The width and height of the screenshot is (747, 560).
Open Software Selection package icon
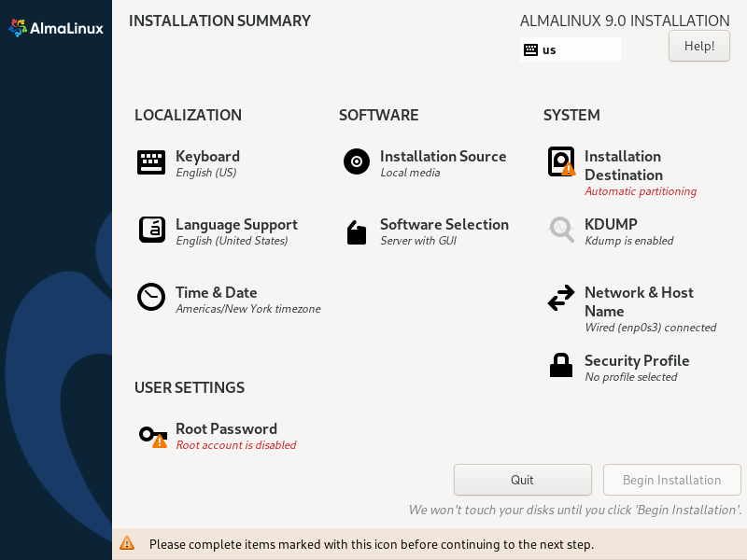pyautogui.click(x=357, y=231)
